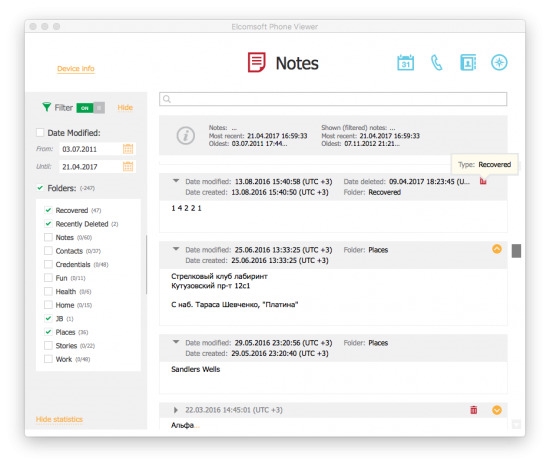The width and height of the screenshot is (550, 466).
Task: Open the From date calendar picker
Action: coord(128,149)
